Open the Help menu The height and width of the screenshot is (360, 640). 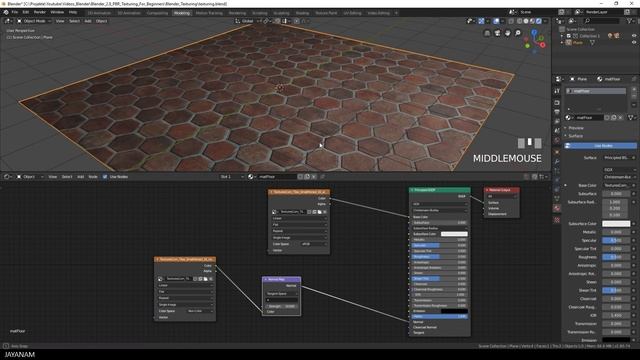click(x=73, y=12)
